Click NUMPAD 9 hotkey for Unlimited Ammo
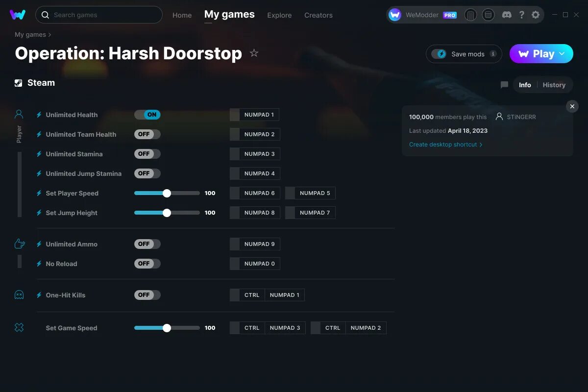The image size is (588, 392). [254, 244]
